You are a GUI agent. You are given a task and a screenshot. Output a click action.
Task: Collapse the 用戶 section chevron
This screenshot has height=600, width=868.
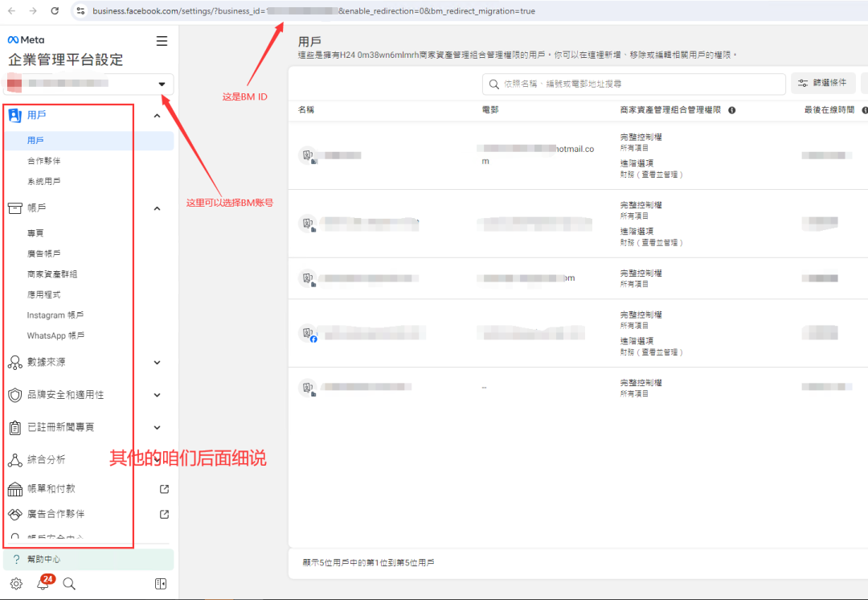pos(158,116)
